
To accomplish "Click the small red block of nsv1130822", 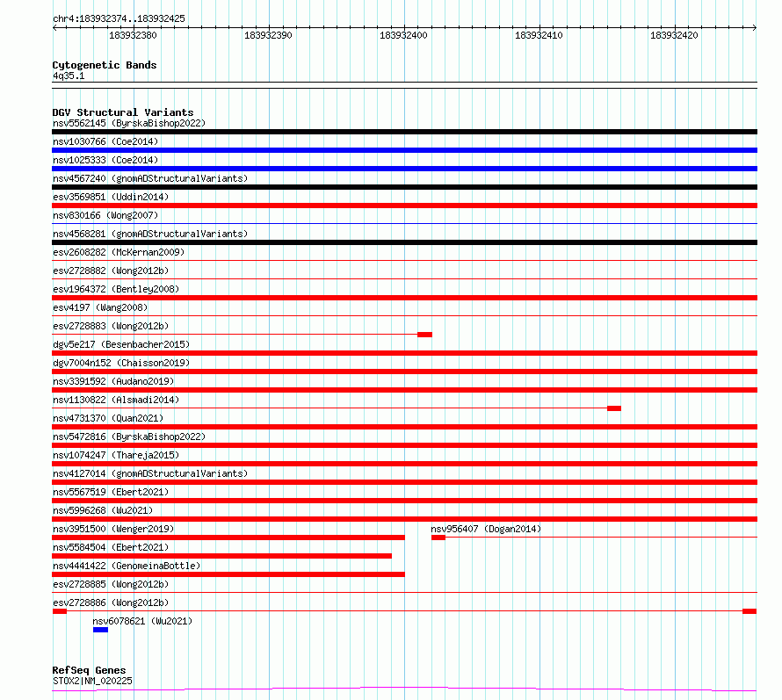I will [614, 408].
